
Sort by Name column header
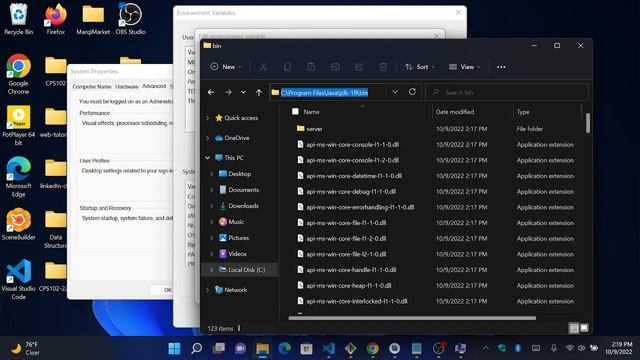(x=311, y=111)
